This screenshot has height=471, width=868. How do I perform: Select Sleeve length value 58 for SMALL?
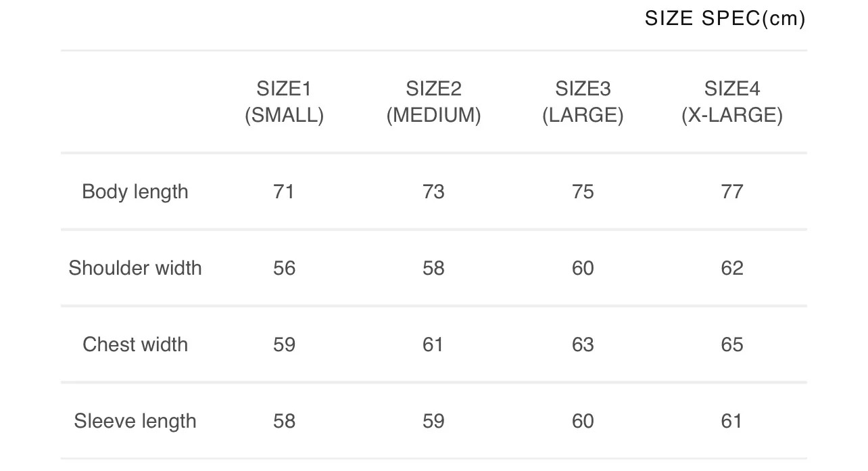point(284,421)
